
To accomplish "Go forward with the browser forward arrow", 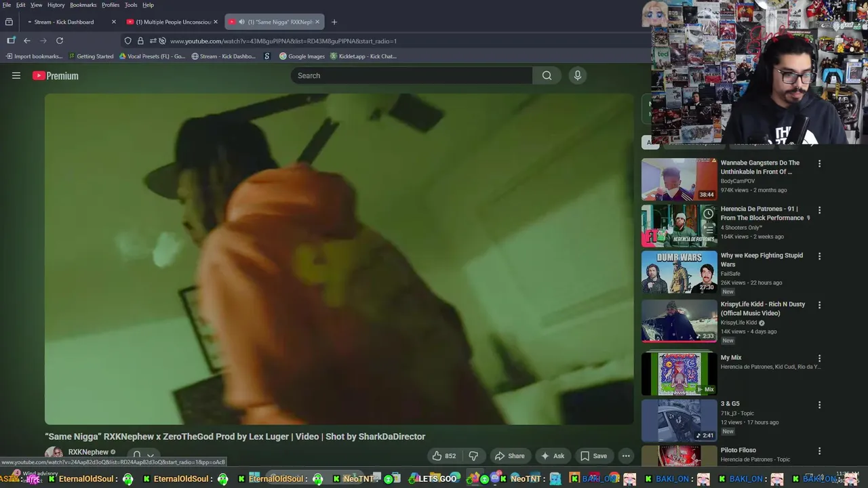I will (43, 41).
